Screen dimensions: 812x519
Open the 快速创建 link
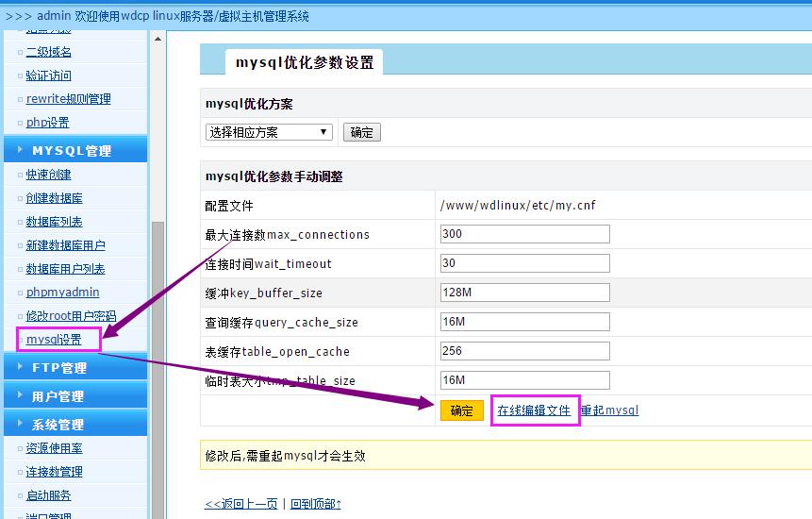(49, 175)
